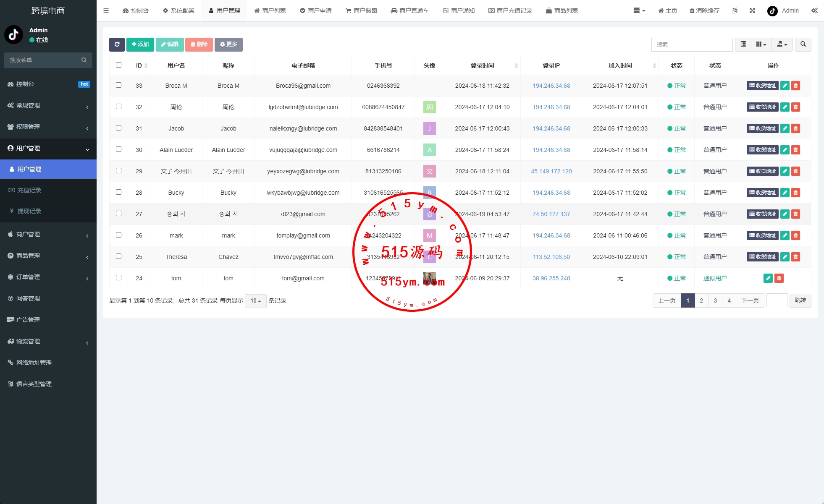Click the green edit pencil for Broca M
The width and height of the screenshot is (824, 504).
click(785, 86)
